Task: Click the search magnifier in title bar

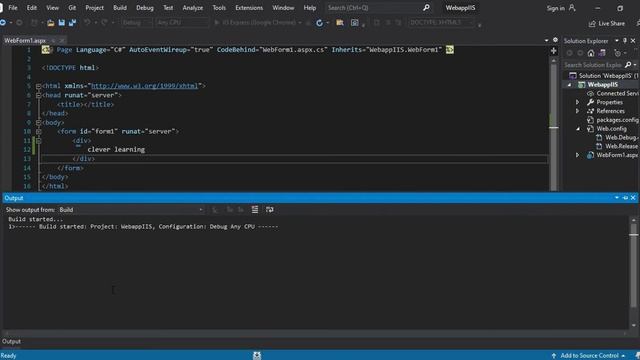Action: pos(426,8)
